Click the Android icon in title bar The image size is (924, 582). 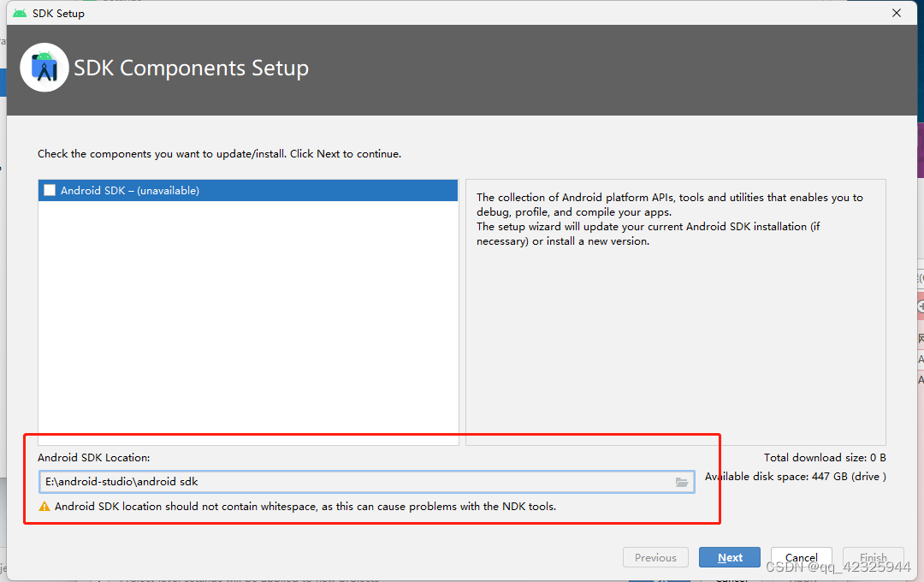20,13
